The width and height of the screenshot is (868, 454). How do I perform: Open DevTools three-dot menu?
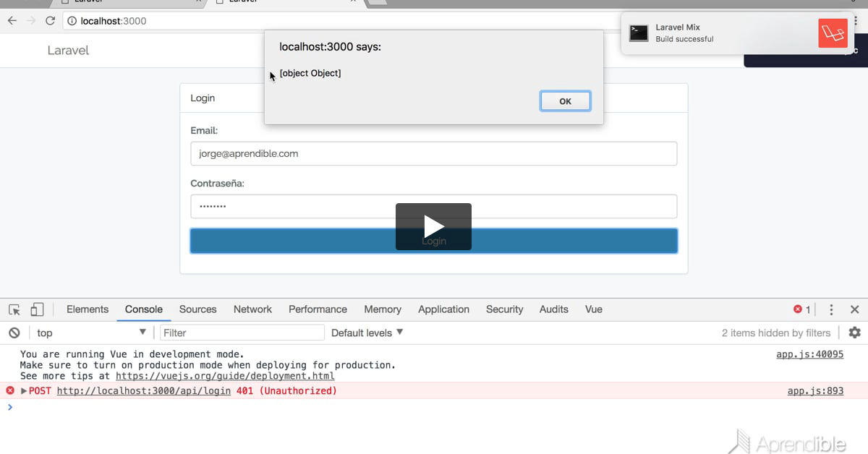[x=831, y=309]
